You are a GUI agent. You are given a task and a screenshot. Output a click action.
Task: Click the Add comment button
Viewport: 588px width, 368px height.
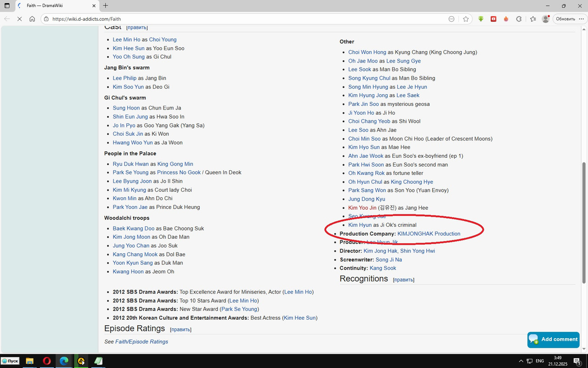tap(554, 339)
